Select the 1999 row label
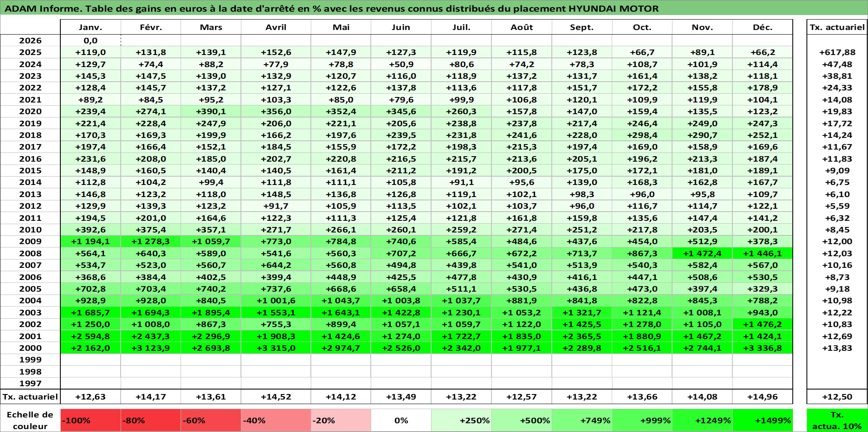This screenshot has width=868, height=432. click(30, 360)
